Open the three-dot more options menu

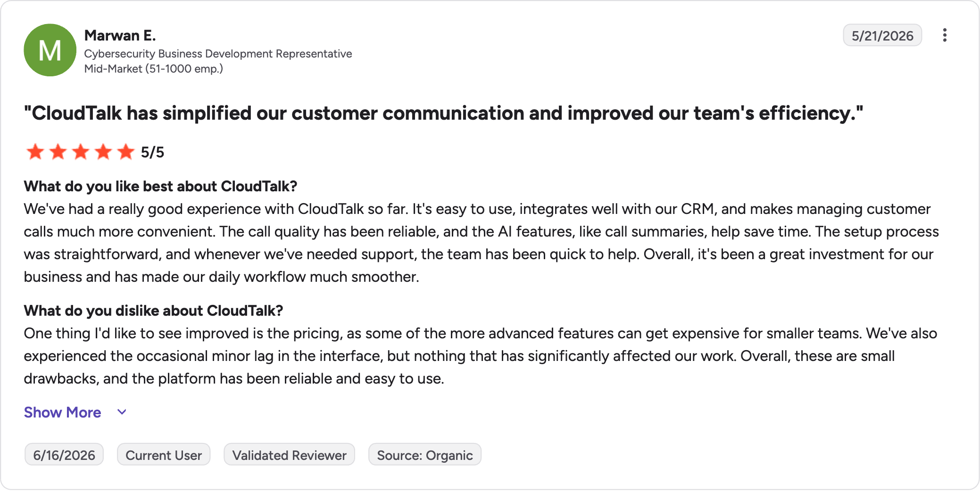(x=944, y=35)
